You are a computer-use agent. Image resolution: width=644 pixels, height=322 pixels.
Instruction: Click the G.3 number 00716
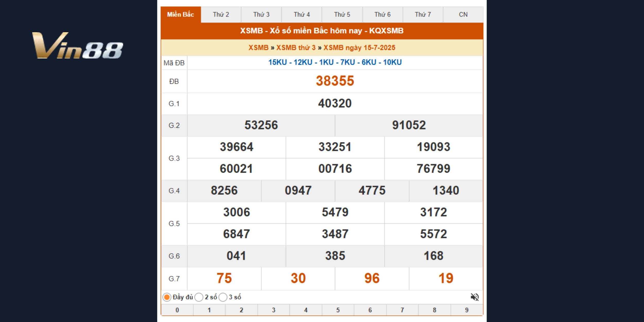(x=335, y=169)
